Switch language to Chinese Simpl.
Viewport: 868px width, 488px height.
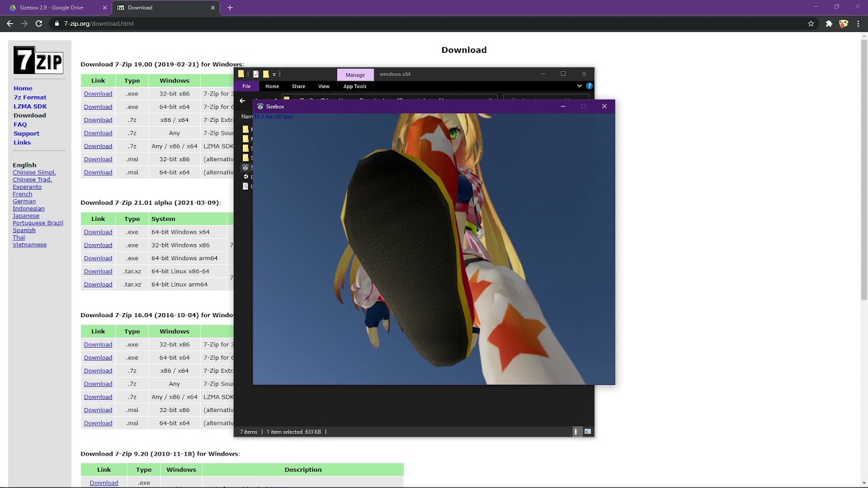pyautogui.click(x=34, y=172)
